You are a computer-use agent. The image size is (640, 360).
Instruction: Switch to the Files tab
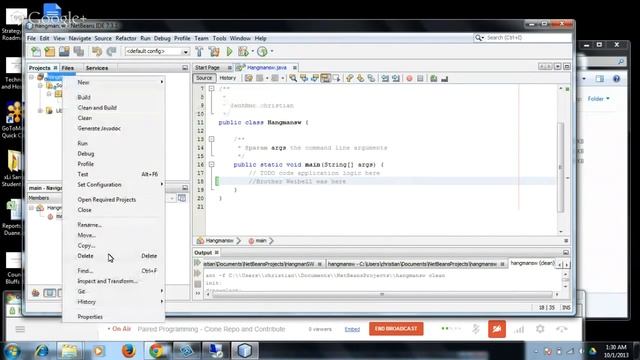(68, 68)
